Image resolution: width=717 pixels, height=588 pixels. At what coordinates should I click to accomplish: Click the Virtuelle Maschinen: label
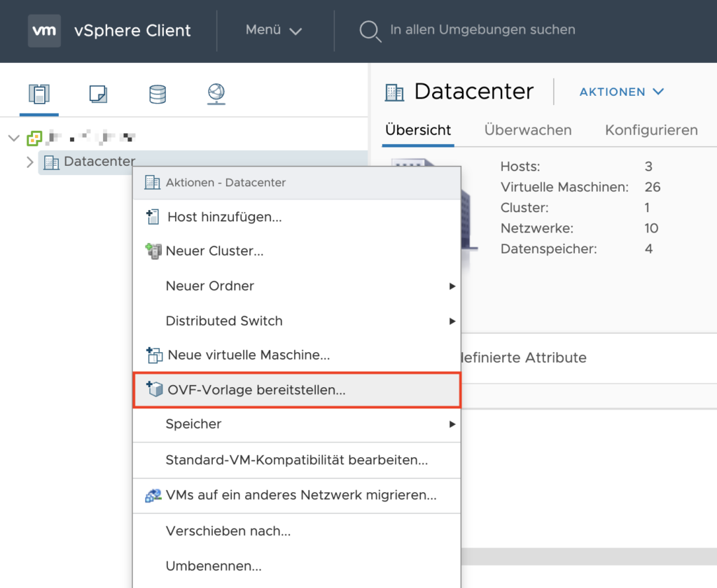pyautogui.click(x=564, y=187)
